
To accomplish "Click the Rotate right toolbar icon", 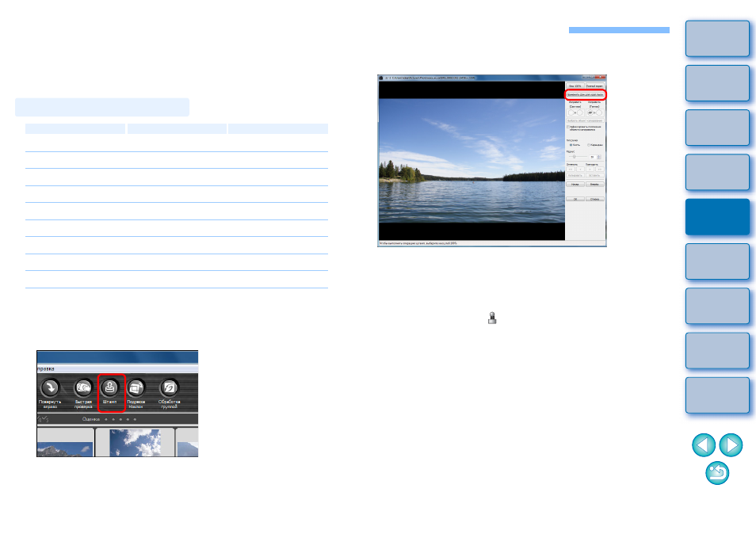I will coord(50,387).
